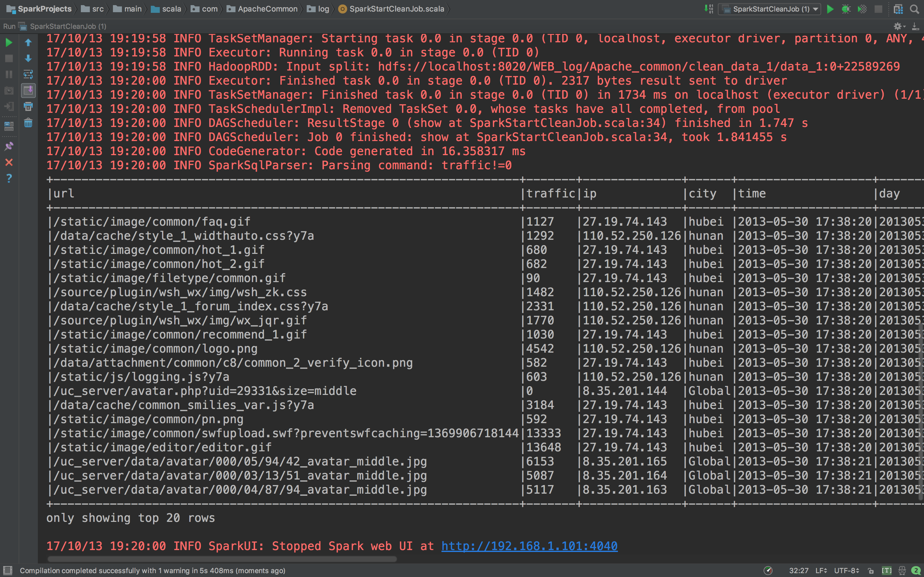The image size is (924, 577).
Task: Click the print console output icon
Action: click(28, 106)
